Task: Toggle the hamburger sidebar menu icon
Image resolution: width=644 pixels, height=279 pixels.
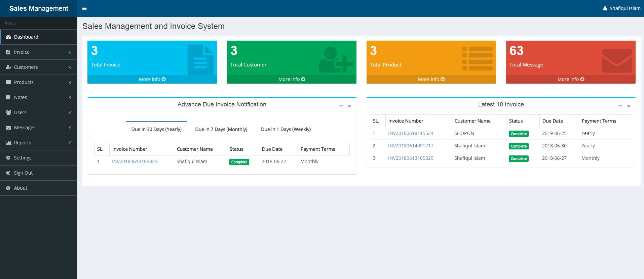Action: [x=84, y=8]
